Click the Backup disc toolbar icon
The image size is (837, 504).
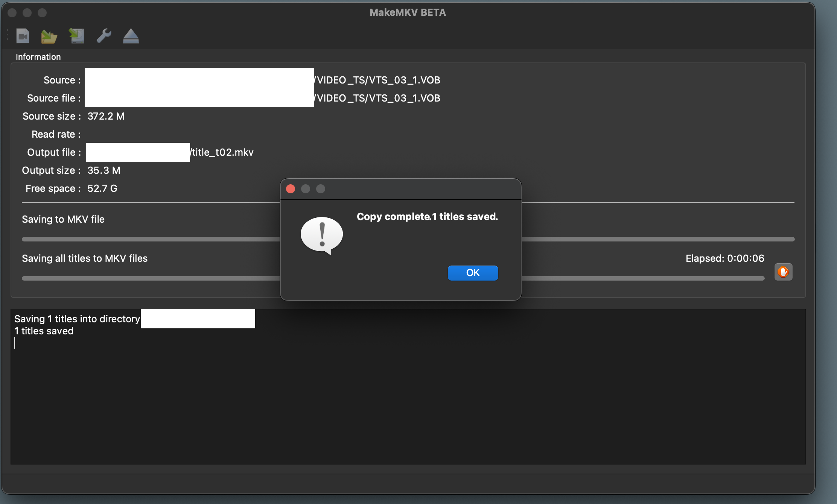(x=76, y=36)
